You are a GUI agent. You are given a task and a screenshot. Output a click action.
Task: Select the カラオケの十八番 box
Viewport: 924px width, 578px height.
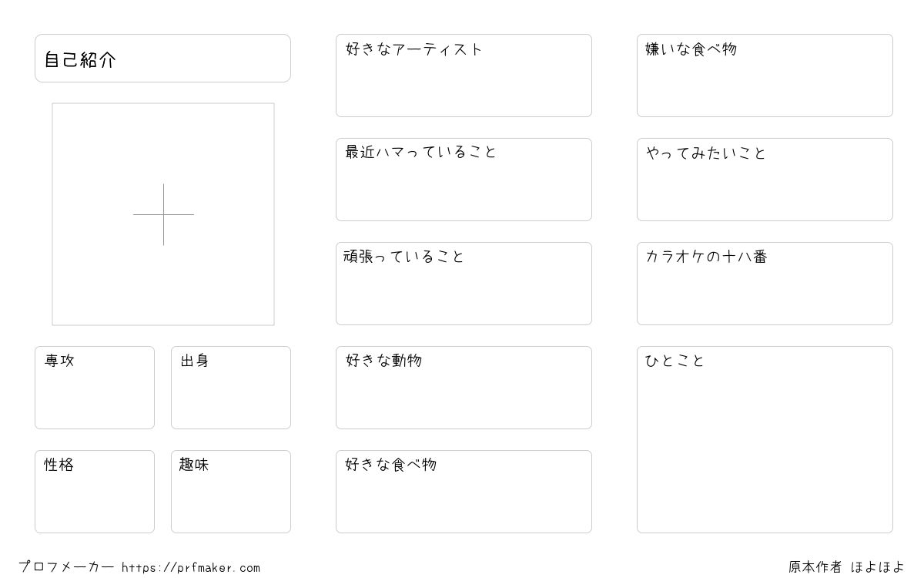(x=765, y=284)
